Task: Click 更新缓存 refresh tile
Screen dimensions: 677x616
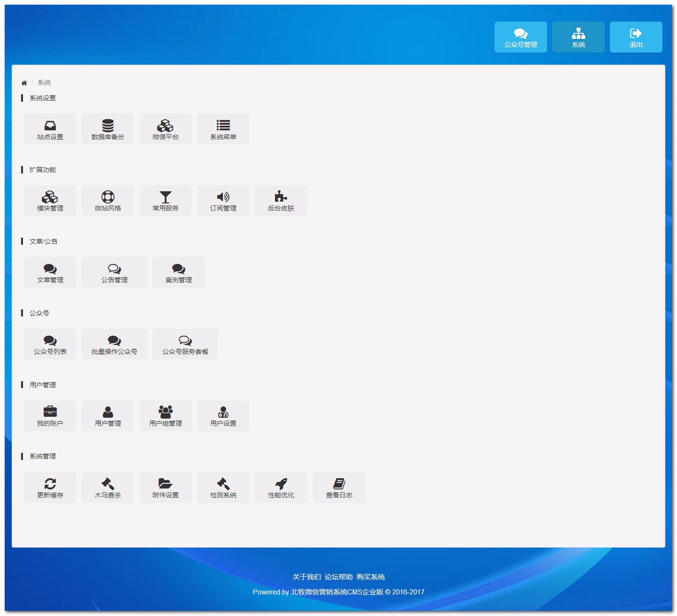Action: coord(50,488)
